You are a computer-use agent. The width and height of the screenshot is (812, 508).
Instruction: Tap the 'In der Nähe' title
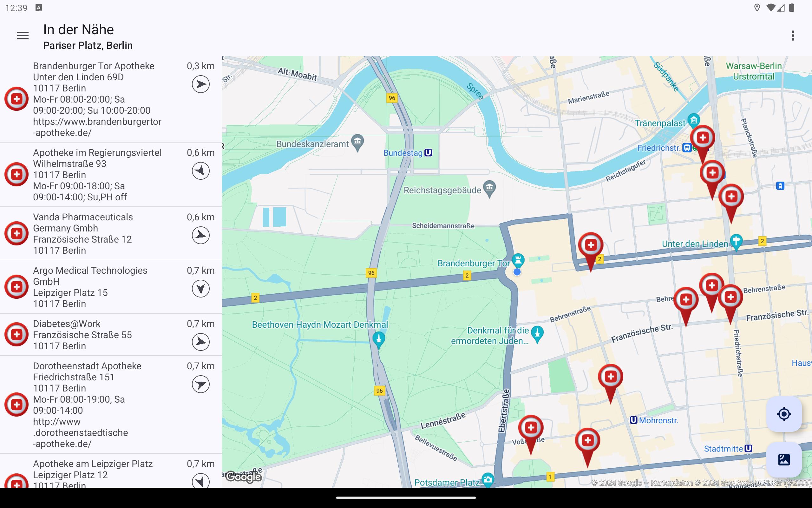pos(79,30)
